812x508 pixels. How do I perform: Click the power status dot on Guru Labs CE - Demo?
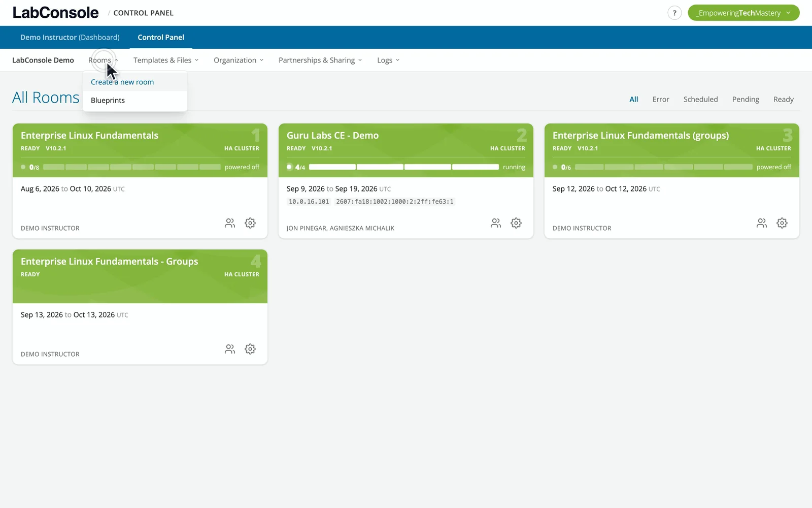[289, 167]
